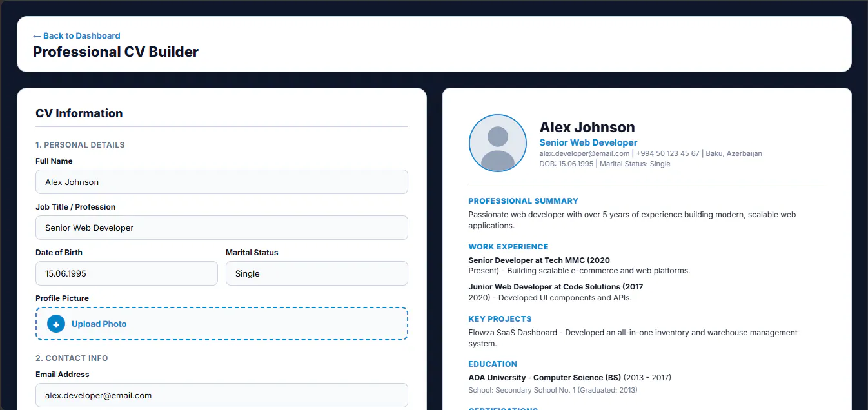Select the Date of Birth field
This screenshot has height=410, width=868.
(x=126, y=273)
